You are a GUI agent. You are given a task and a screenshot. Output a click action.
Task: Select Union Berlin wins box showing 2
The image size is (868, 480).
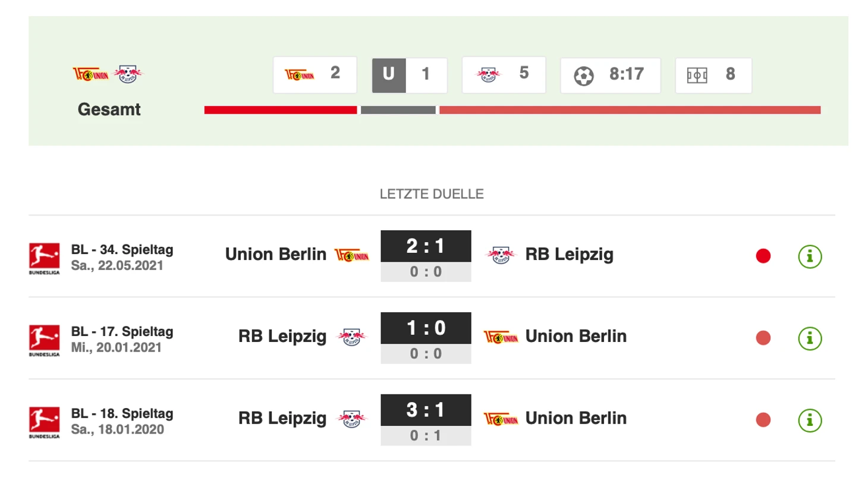click(x=315, y=75)
